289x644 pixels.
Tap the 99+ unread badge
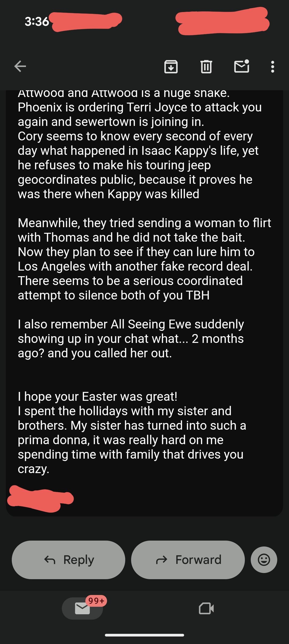click(x=96, y=601)
